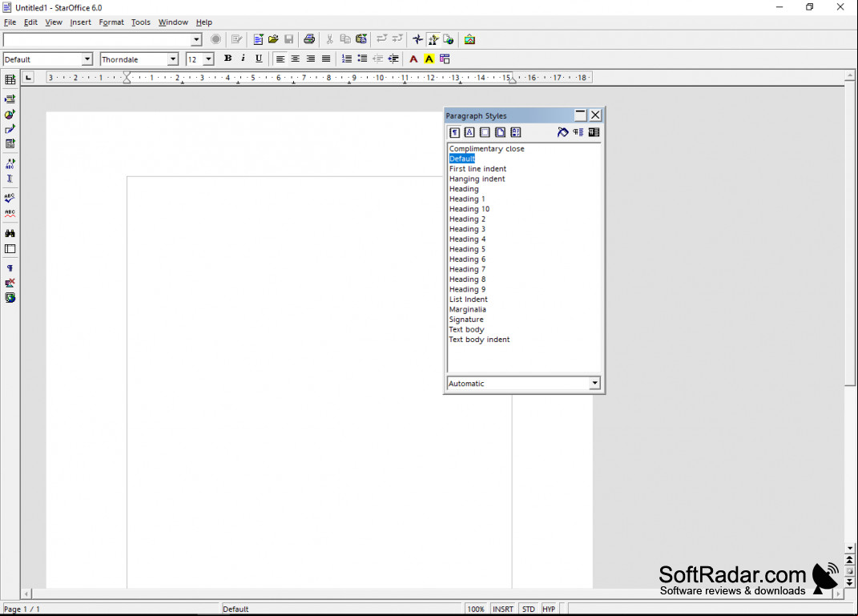Apply justified alignment
858x616 pixels.
pos(326,58)
